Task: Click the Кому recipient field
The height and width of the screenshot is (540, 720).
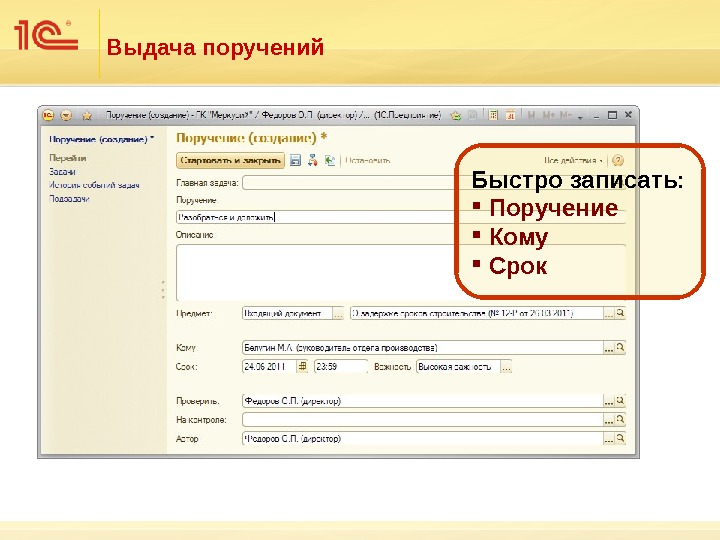Action: point(422,348)
